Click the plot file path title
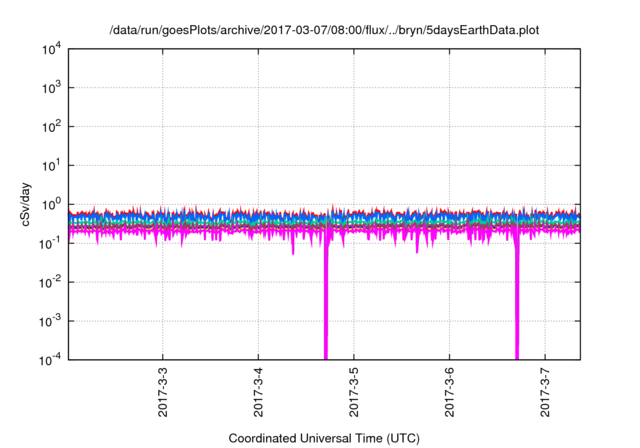The height and width of the screenshot is (448, 640). coord(324,30)
